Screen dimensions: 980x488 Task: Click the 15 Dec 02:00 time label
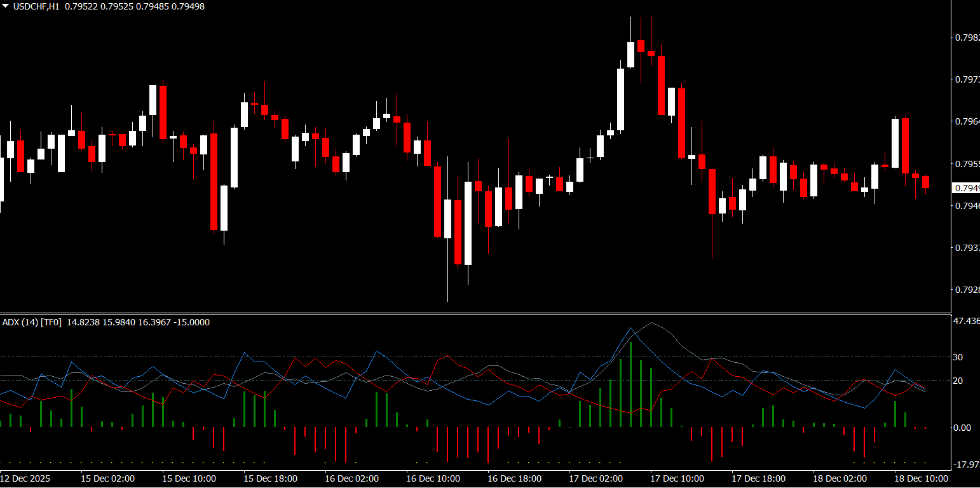pos(107,478)
